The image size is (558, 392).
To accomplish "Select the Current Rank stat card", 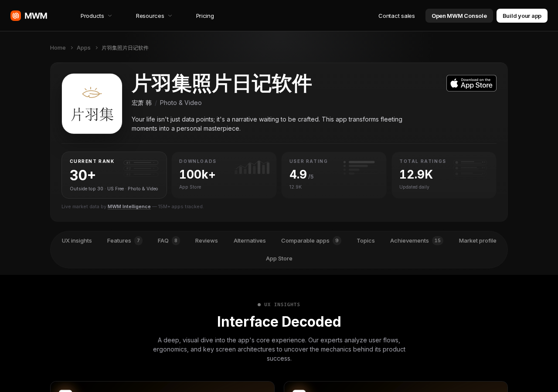I will (x=114, y=175).
